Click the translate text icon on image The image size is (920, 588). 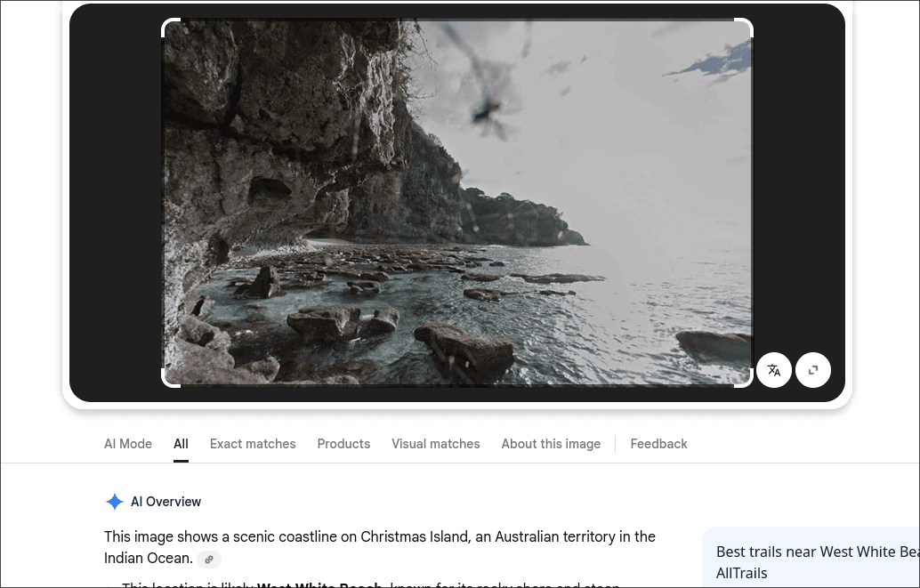[x=774, y=370]
